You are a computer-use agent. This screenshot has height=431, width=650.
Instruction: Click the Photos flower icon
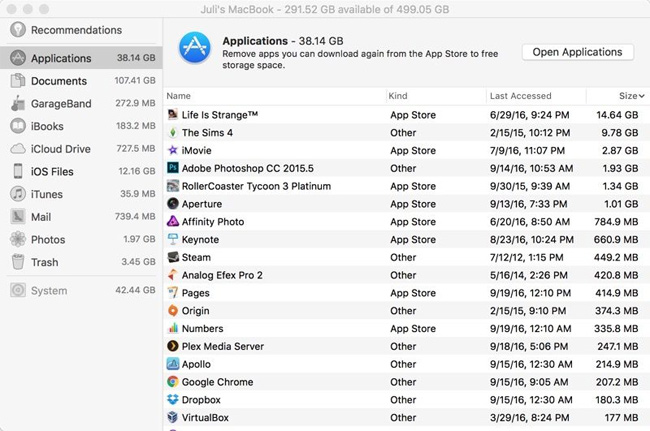pyautogui.click(x=18, y=239)
